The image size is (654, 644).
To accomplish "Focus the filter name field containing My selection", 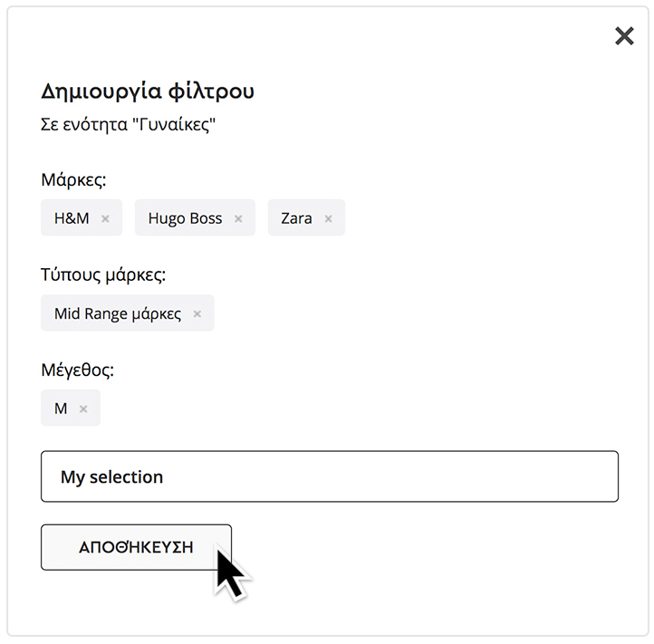I will (362, 476).
